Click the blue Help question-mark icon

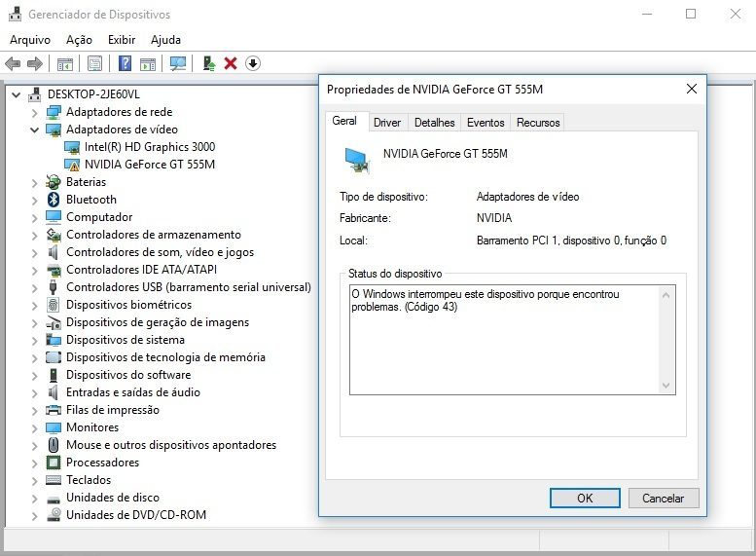(125, 63)
